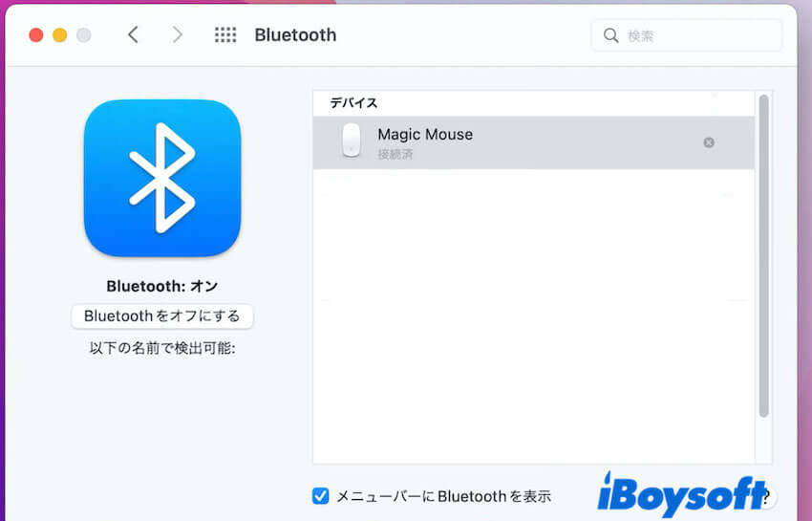
Task: Remove Magic Mouse with the x icon
Action: point(709,142)
